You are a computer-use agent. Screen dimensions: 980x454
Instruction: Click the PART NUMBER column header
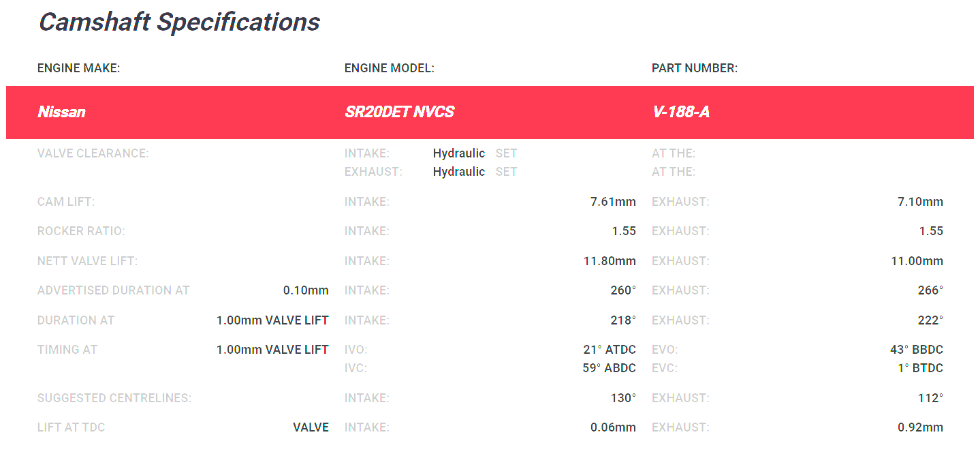(x=694, y=68)
